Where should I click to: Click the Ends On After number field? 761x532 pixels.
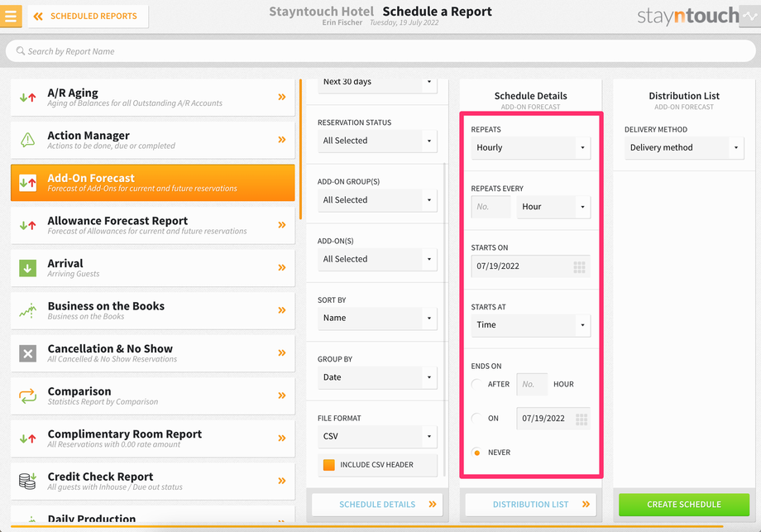(x=532, y=385)
